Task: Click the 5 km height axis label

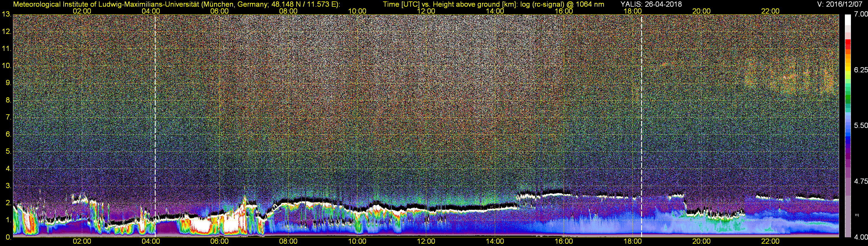Action: click(x=8, y=152)
